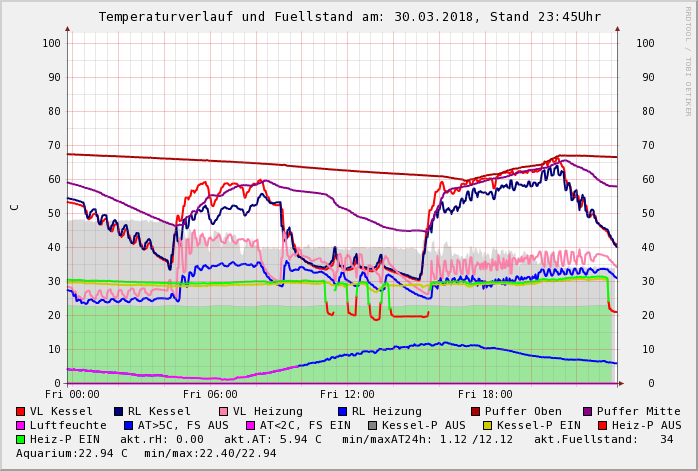
Task: Pick the blue RL Heizung legend swatch
Action: pos(341,412)
